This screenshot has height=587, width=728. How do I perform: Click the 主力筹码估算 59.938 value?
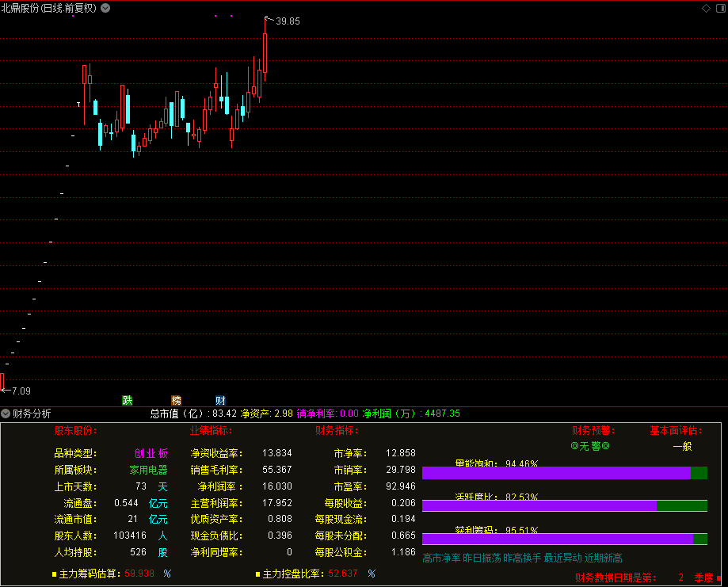[139, 574]
